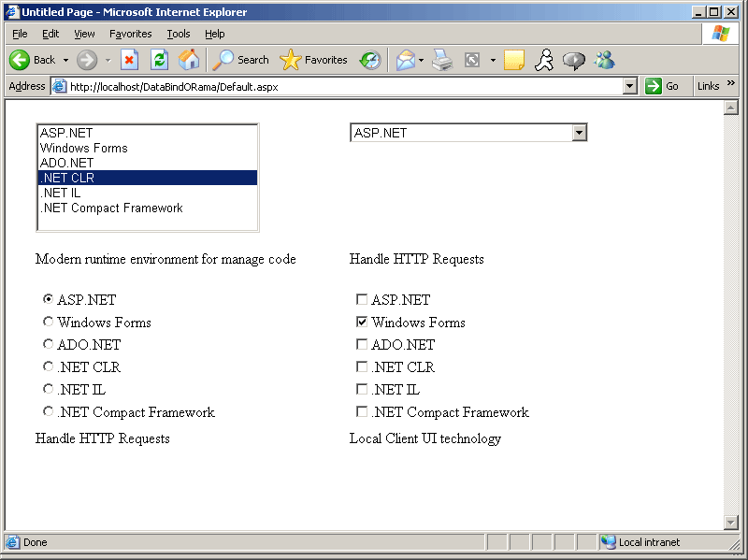
Task: Expand the ASP.NET combo box dropdown
Action: point(579,133)
